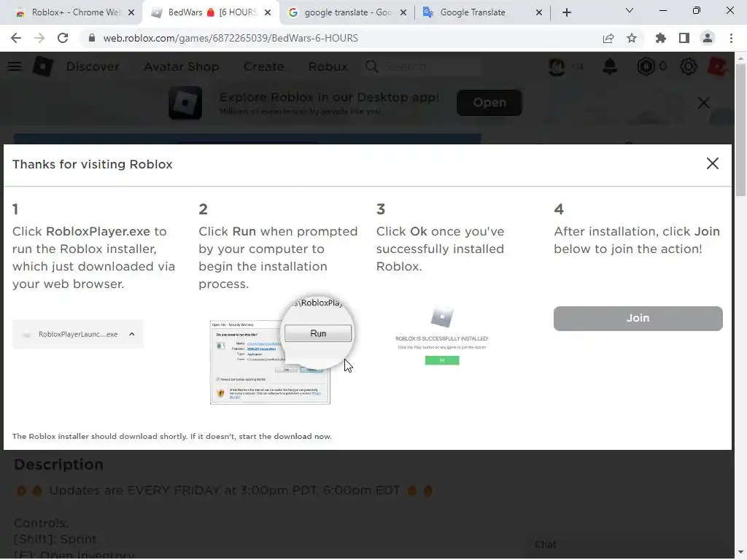Click the Roblox logo icon
The image size is (747, 560).
(x=42, y=66)
